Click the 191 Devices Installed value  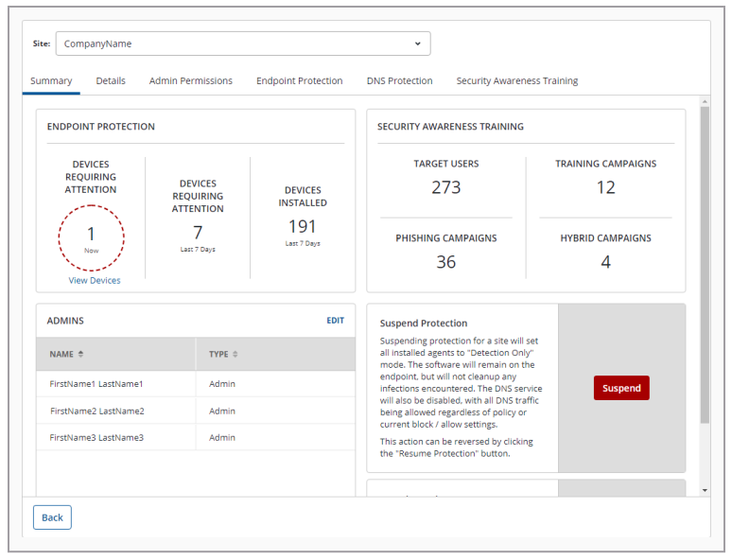click(303, 226)
